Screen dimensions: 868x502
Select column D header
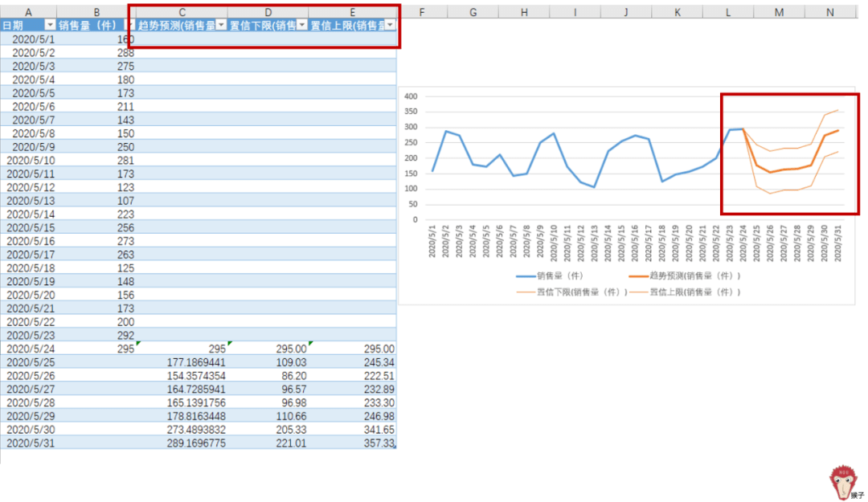pos(268,12)
